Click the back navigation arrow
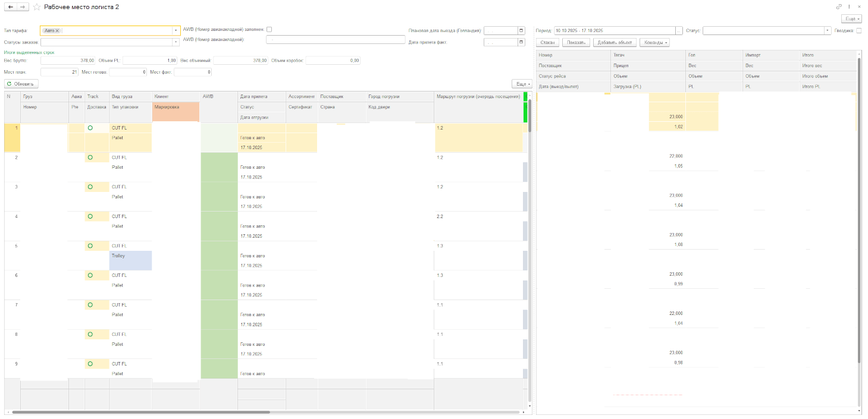868x419 pixels. [11, 7]
